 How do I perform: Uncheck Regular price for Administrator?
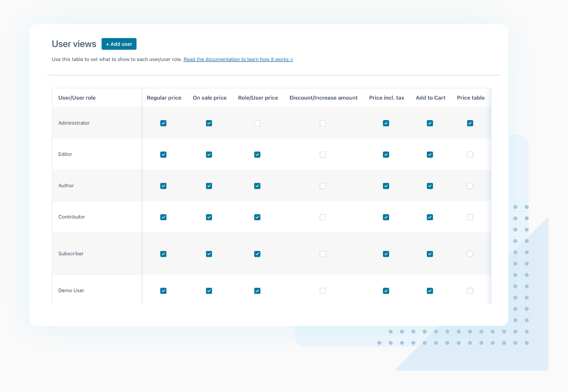tap(163, 123)
